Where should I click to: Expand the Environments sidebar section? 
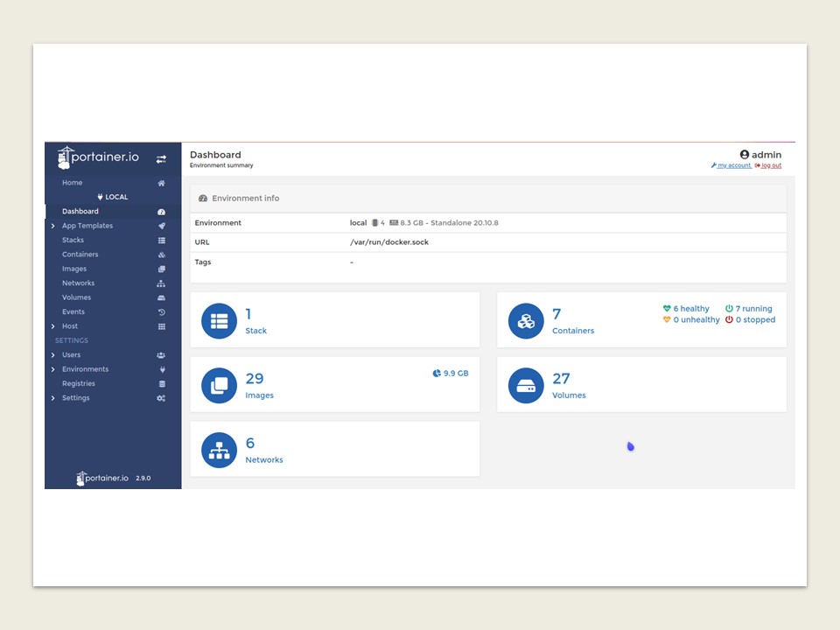click(x=53, y=369)
